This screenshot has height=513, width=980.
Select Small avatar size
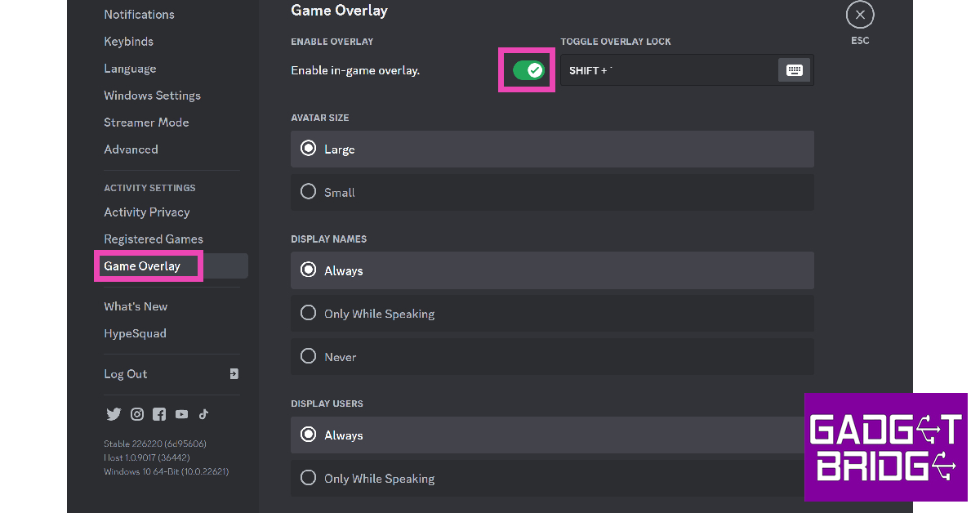309,192
